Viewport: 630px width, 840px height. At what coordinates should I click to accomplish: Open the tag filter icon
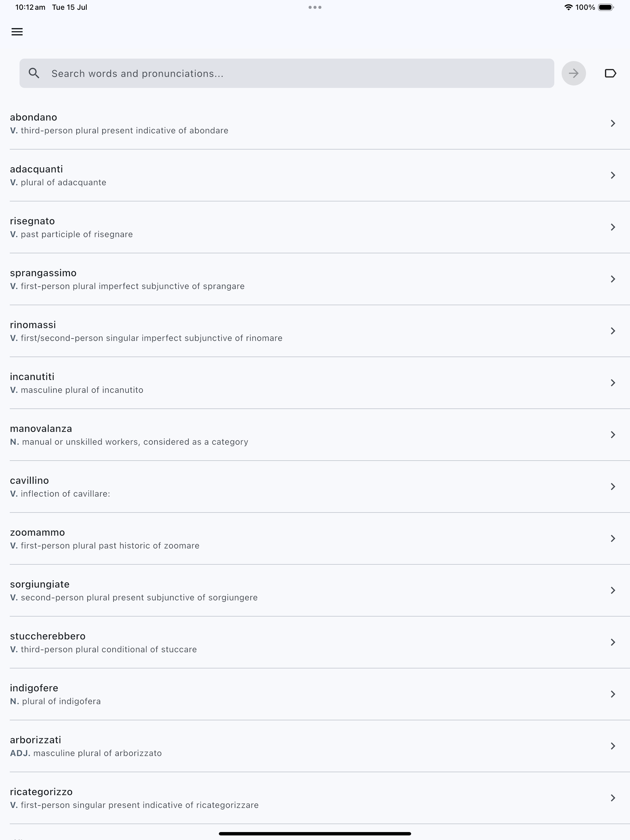pyautogui.click(x=610, y=73)
